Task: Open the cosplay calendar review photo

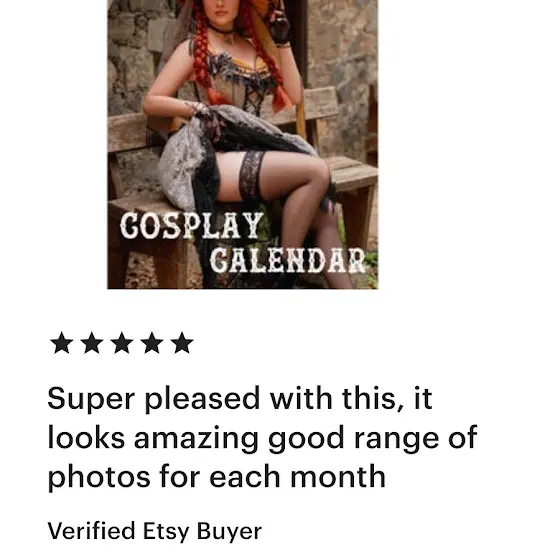Action: pos(242,144)
